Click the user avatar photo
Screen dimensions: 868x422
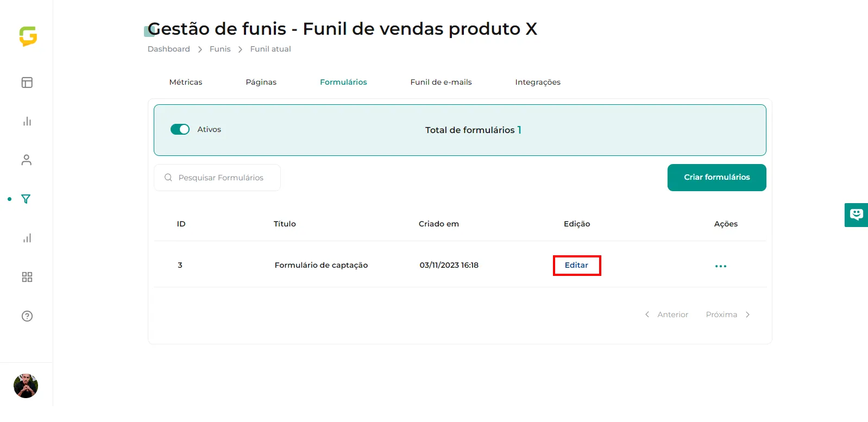(x=26, y=386)
